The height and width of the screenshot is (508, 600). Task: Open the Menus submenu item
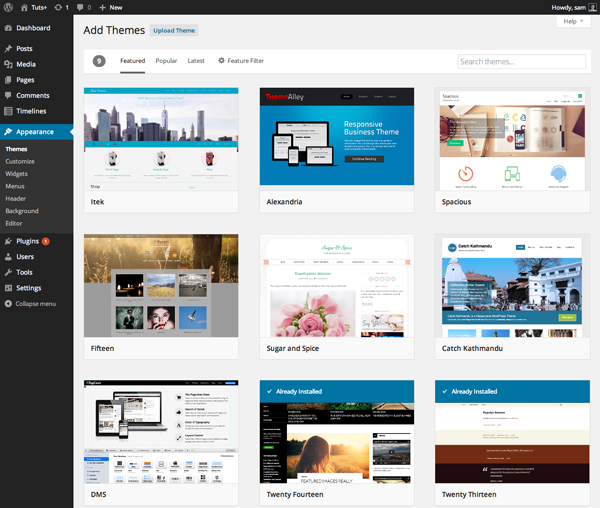15,186
